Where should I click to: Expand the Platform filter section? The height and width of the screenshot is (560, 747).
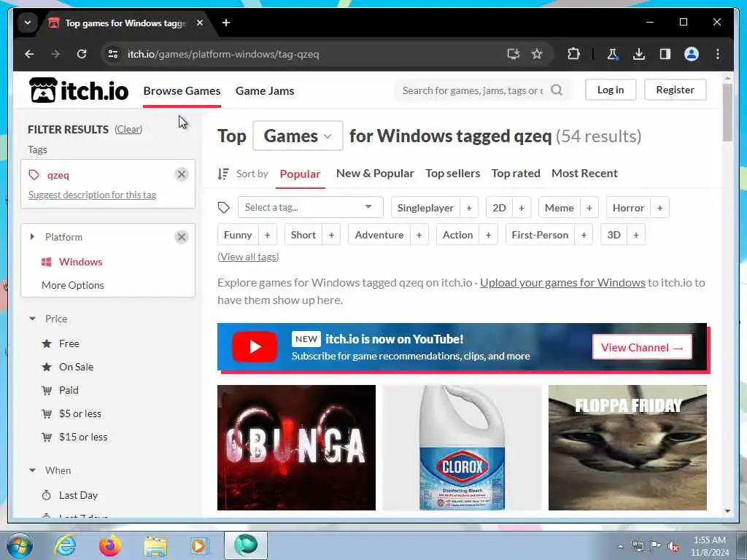[32, 237]
